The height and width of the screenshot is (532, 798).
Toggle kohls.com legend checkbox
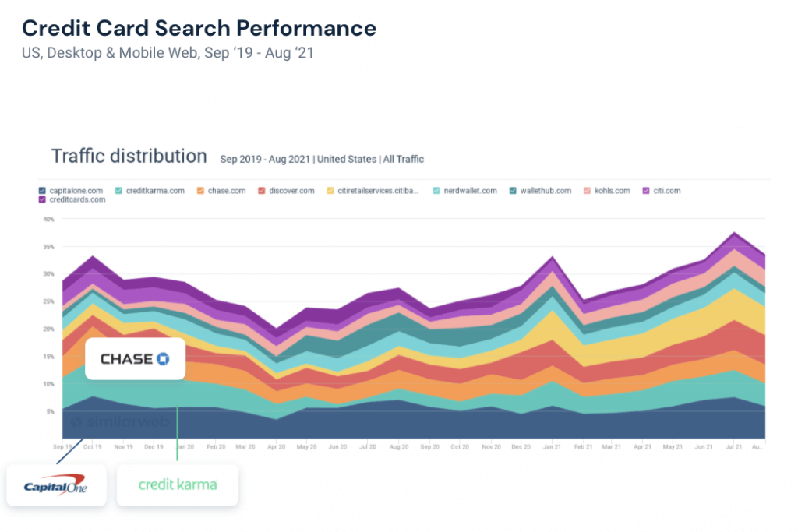coord(586,191)
